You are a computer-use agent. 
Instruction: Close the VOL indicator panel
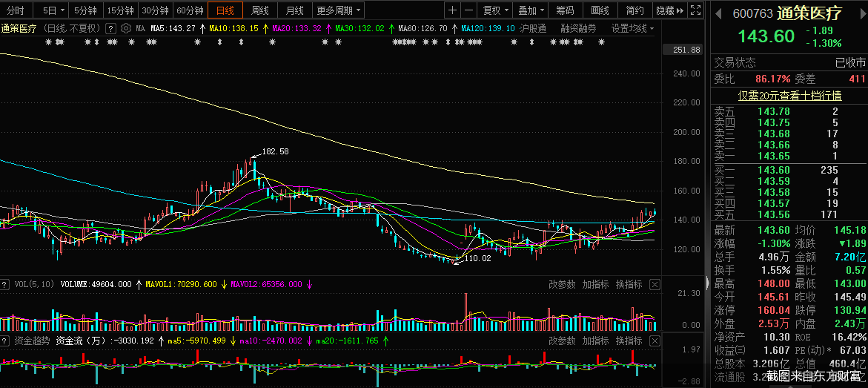pos(655,284)
